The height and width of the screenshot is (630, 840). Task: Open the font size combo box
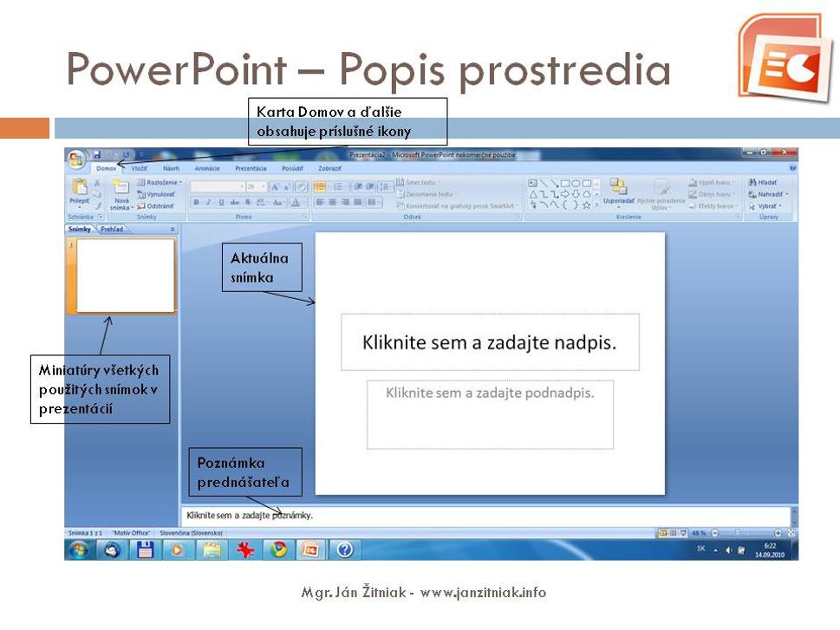click(x=256, y=187)
